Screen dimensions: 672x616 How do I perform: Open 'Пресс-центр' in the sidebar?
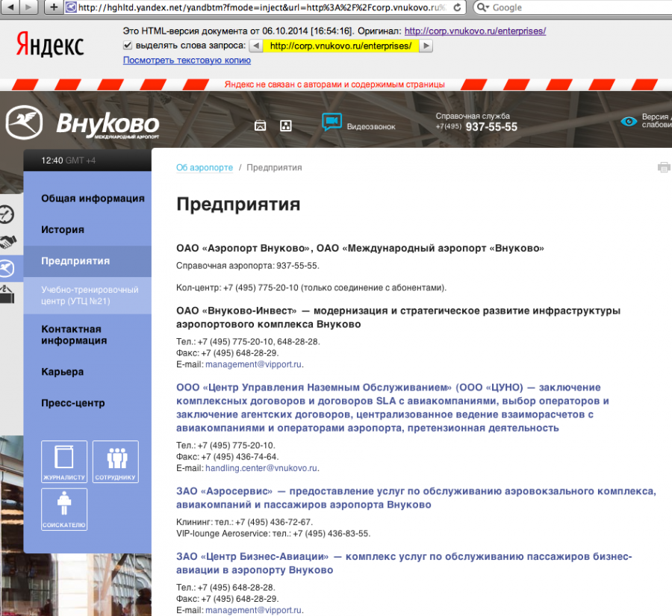[73, 403]
